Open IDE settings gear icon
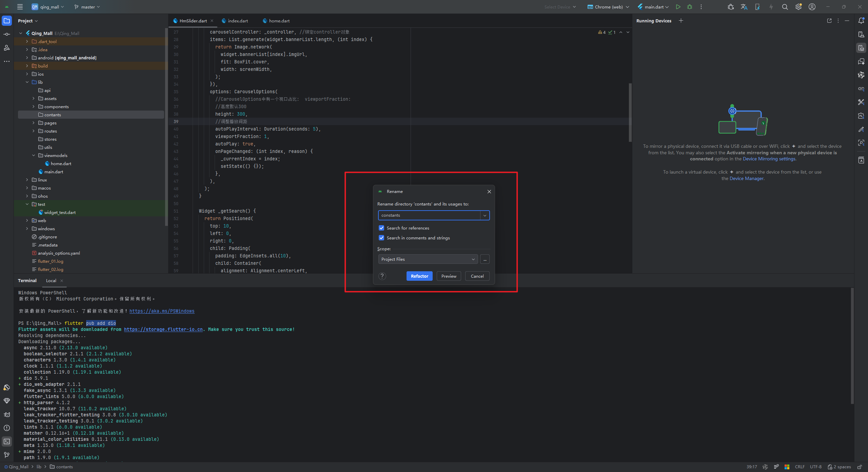The height and width of the screenshot is (472, 868). [798, 7]
